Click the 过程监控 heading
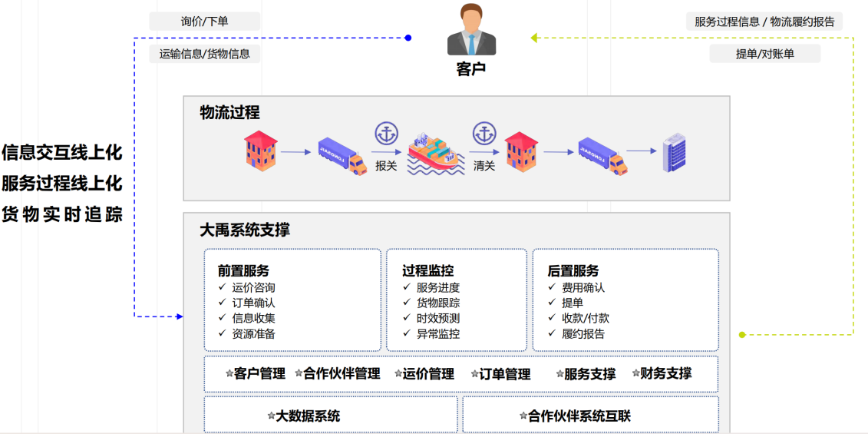The height and width of the screenshot is (434, 868). 428,271
